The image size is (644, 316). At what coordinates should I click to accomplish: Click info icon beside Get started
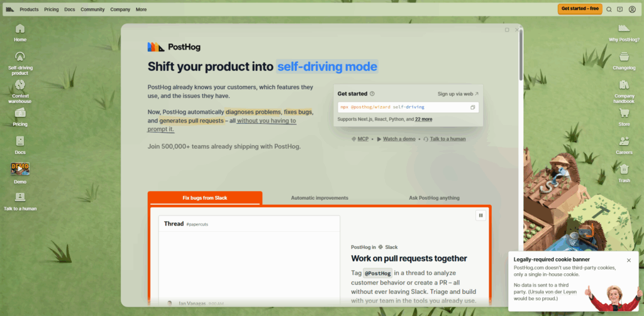372,94
